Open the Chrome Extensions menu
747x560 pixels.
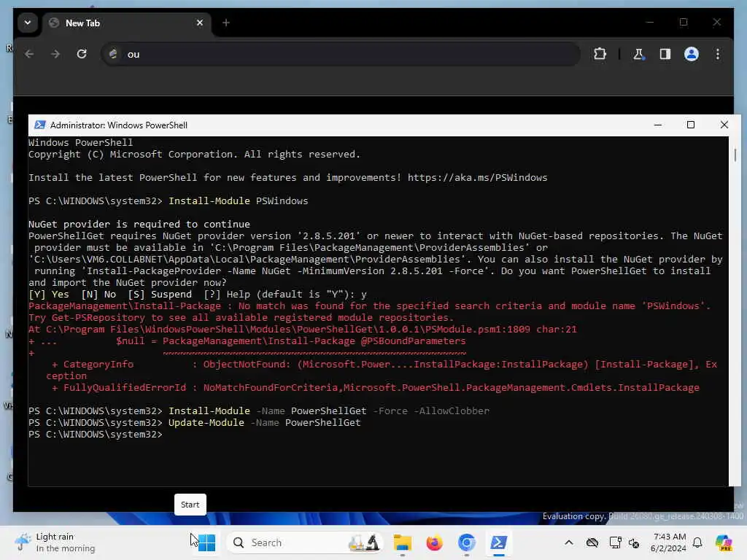tap(600, 54)
